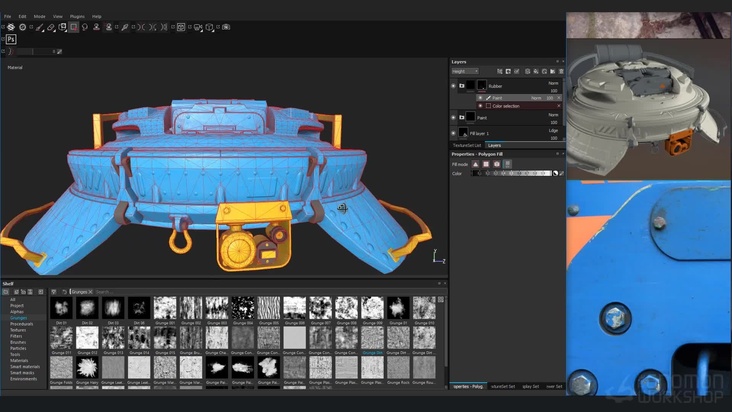732x412 pixels.
Task: Hide the Rubber layer folder
Action: pos(453,86)
